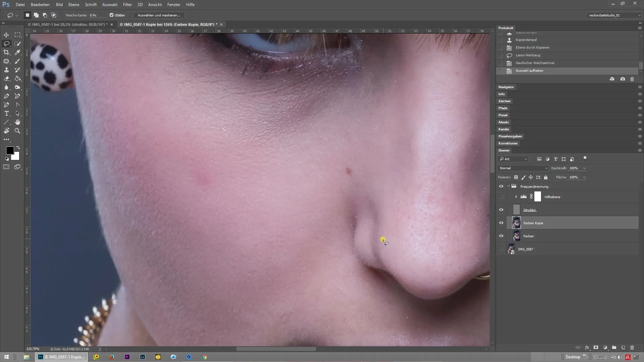The width and height of the screenshot is (644, 362).
Task: Select the Crop tool
Action: (x=6, y=52)
